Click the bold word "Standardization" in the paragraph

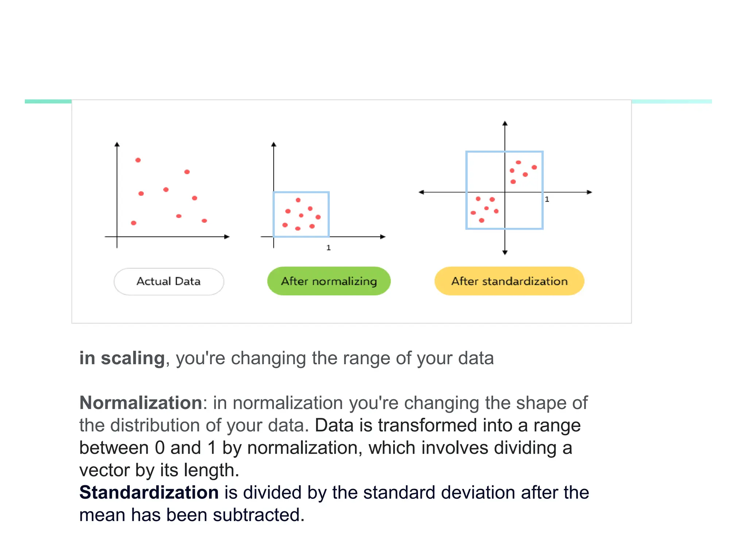149,493
